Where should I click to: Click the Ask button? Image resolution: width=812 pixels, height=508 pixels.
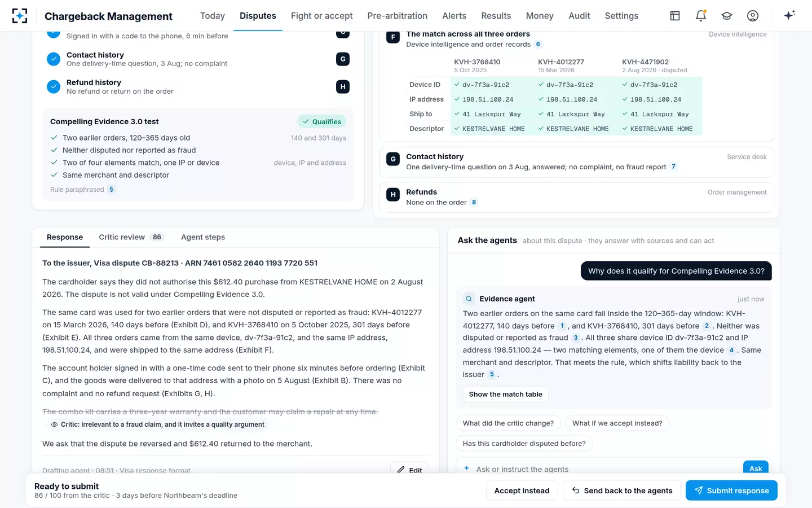(x=756, y=468)
